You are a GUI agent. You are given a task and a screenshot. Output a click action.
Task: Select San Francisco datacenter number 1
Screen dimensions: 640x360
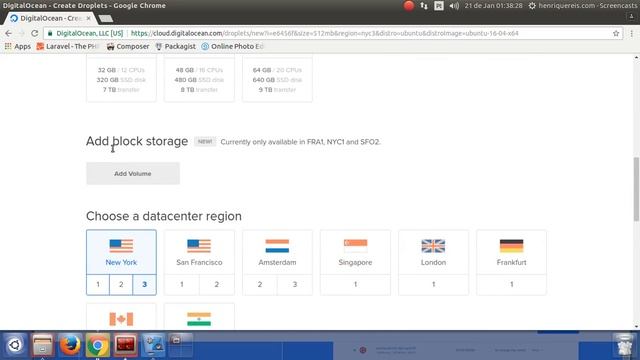[x=182, y=284]
